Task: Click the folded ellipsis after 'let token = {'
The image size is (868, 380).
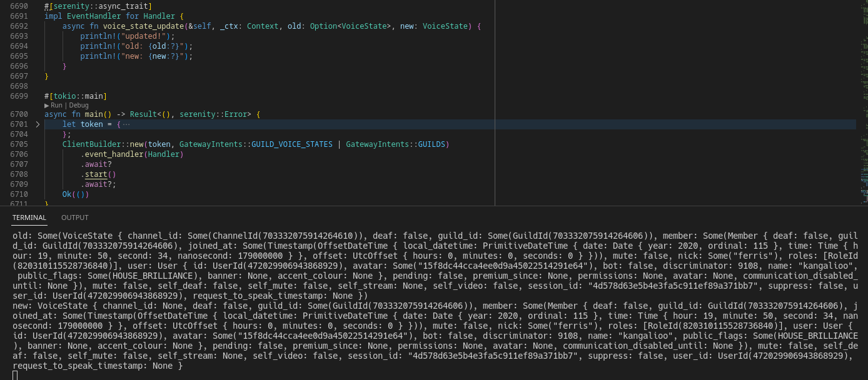Action: [126, 124]
